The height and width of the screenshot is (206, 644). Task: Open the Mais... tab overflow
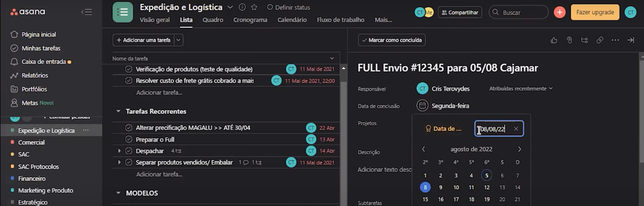[x=383, y=20]
